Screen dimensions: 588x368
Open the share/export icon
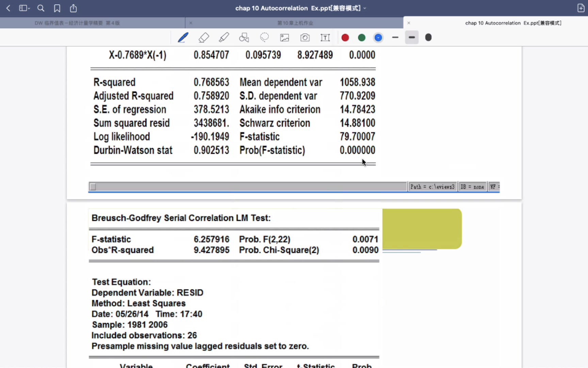73,8
